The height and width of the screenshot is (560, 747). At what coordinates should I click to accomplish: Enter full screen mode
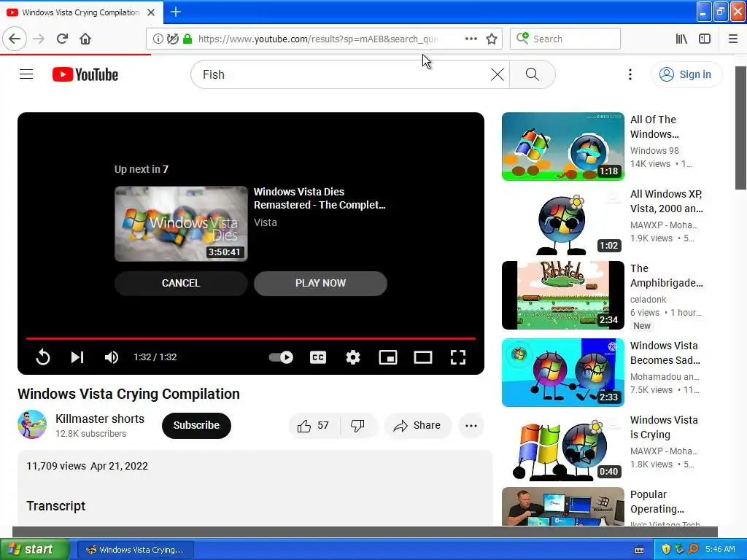pos(458,357)
